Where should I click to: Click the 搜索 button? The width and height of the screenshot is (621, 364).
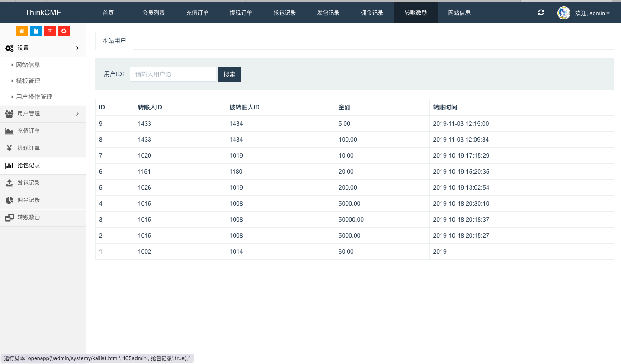tap(229, 74)
